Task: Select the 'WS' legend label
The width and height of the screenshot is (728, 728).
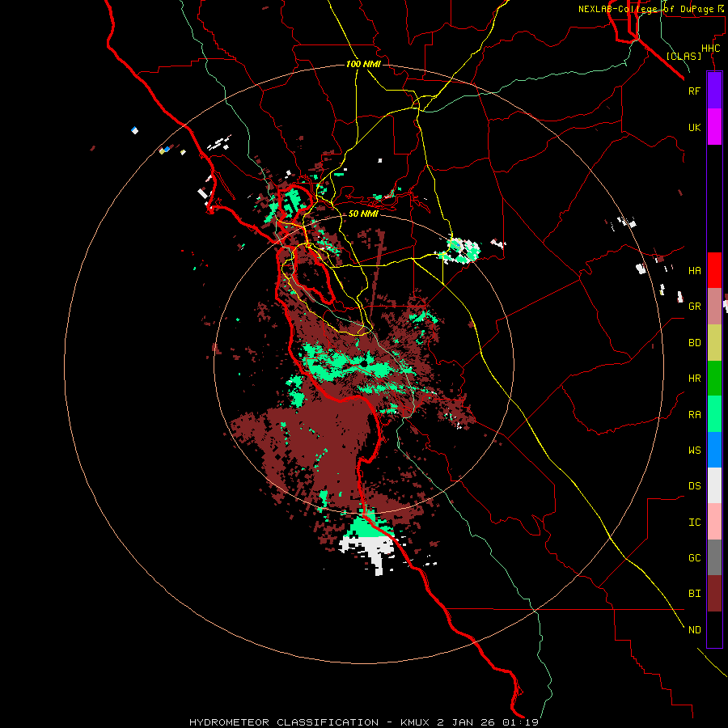Action: point(694,451)
